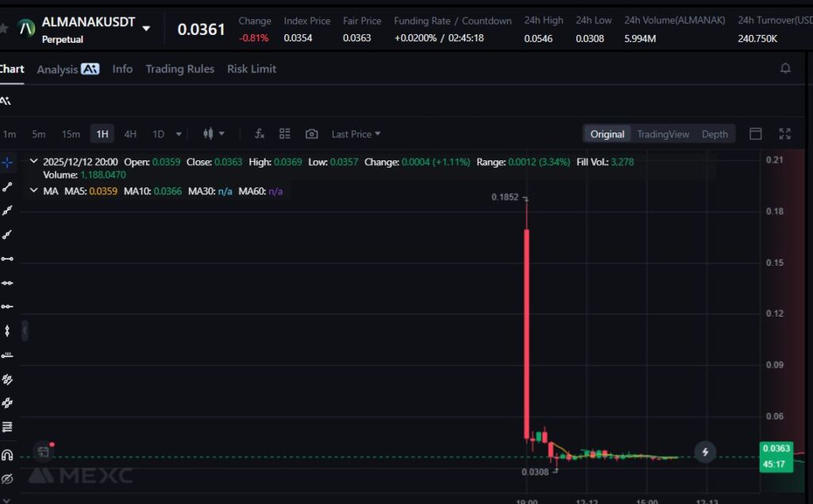
Task: Switch chart view to TradingView
Action: (663, 134)
